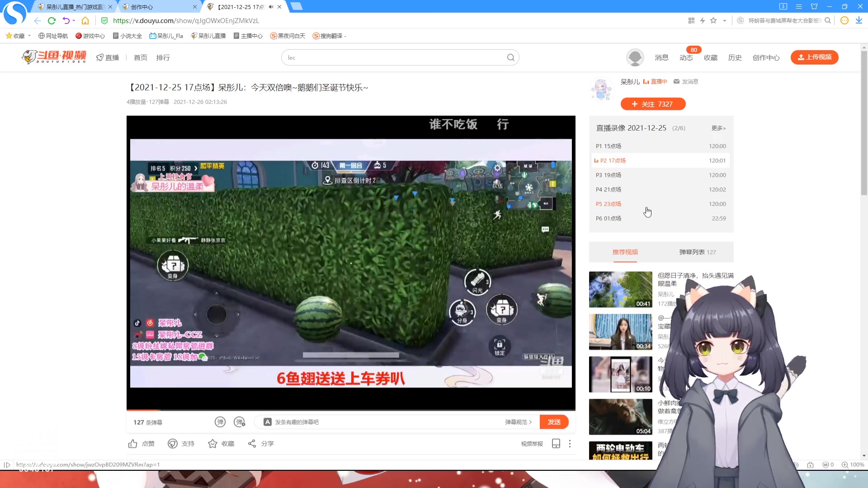Click 发消息 to message the streamer
The height and width of the screenshot is (488, 868).
point(686,81)
